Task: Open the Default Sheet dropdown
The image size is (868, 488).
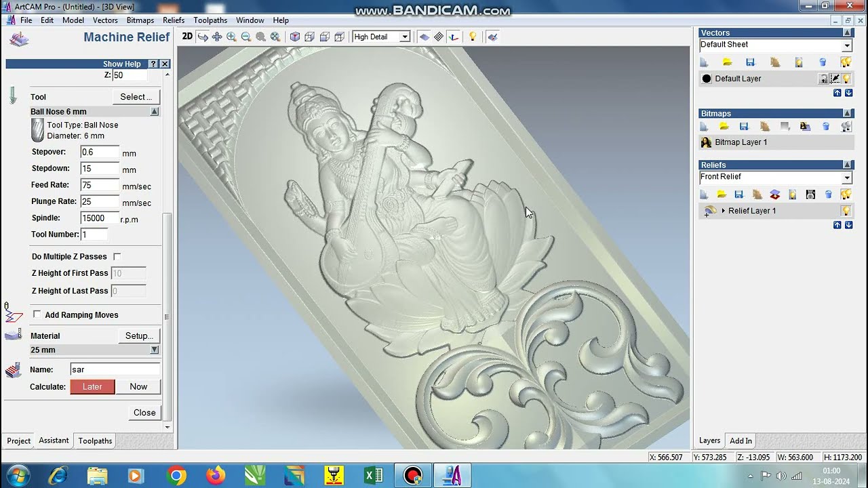Action: pyautogui.click(x=847, y=45)
